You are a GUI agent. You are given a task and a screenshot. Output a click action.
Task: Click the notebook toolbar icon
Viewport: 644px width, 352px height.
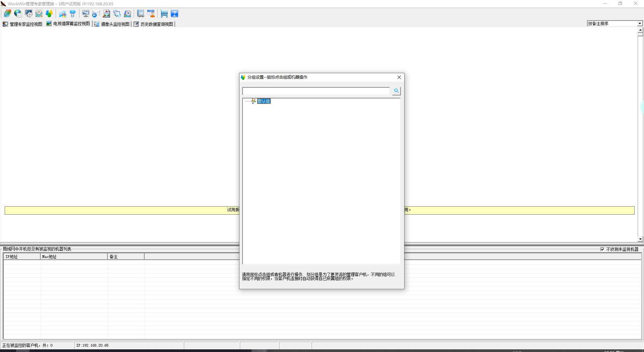click(141, 13)
